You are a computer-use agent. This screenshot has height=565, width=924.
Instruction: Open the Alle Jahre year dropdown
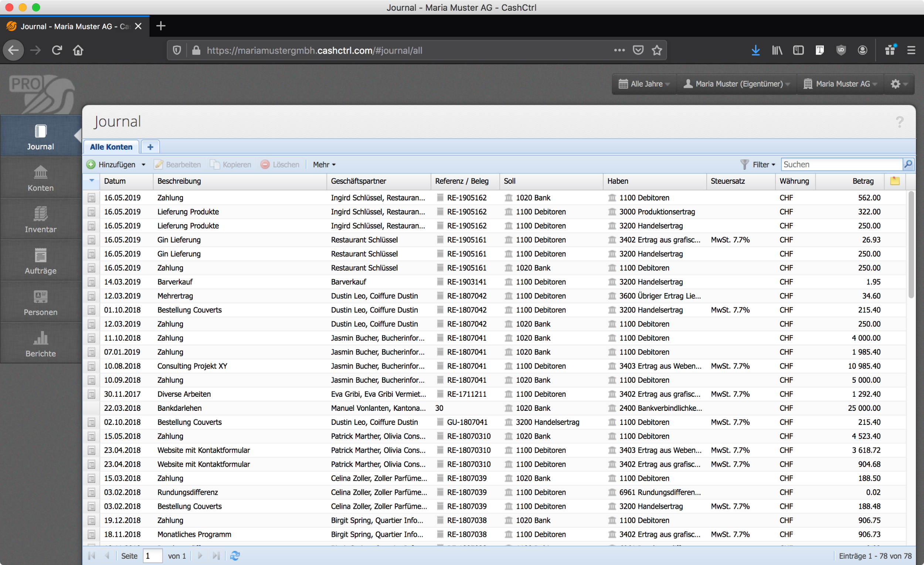point(644,84)
